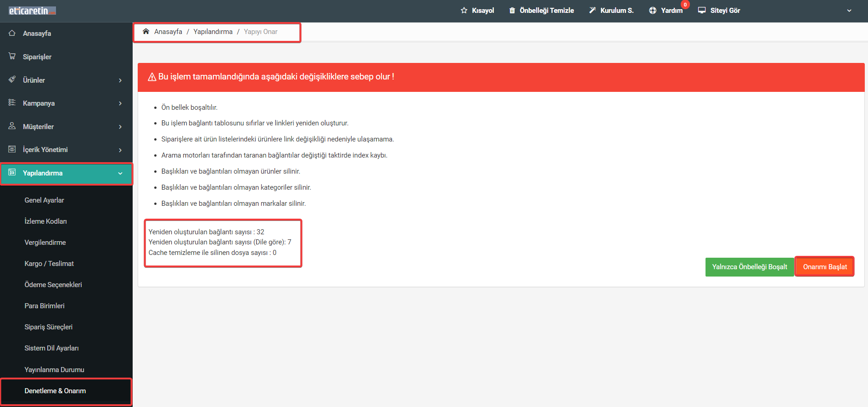Open Genel Ayarlar submenu item
The height and width of the screenshot is (407, 868).
coord(44,200)
